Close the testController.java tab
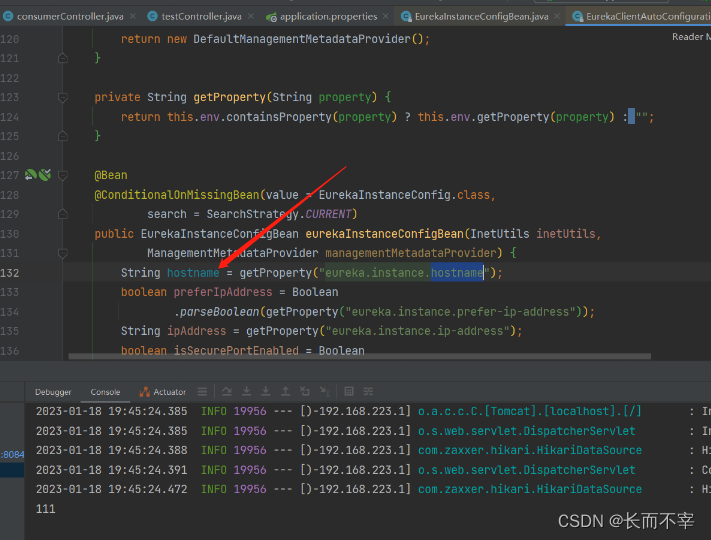711x540 pixels. pos(250,16)
